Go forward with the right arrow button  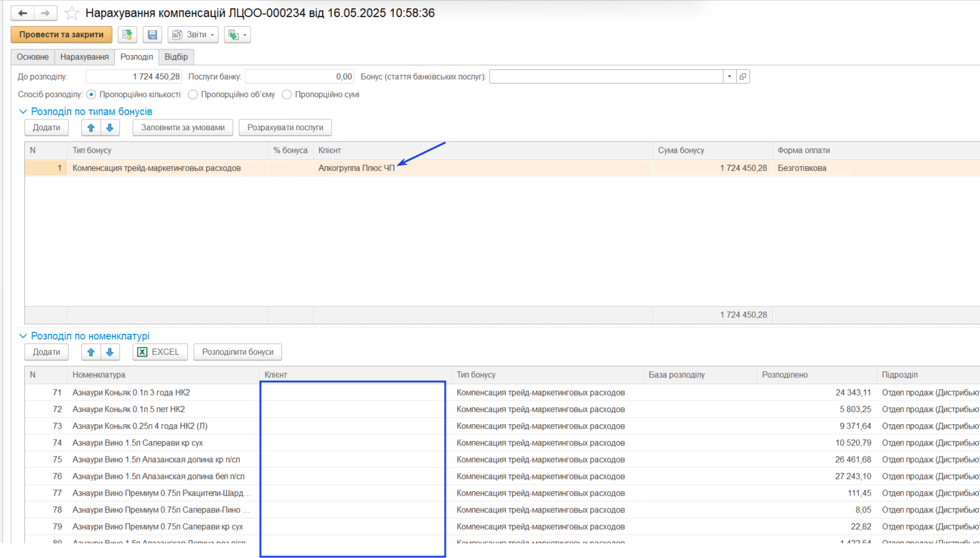tap(45, 13)
